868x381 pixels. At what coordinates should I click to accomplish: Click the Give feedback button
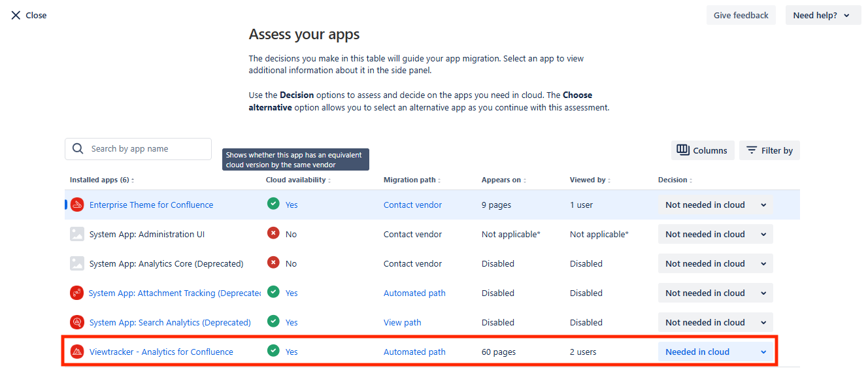741,14
